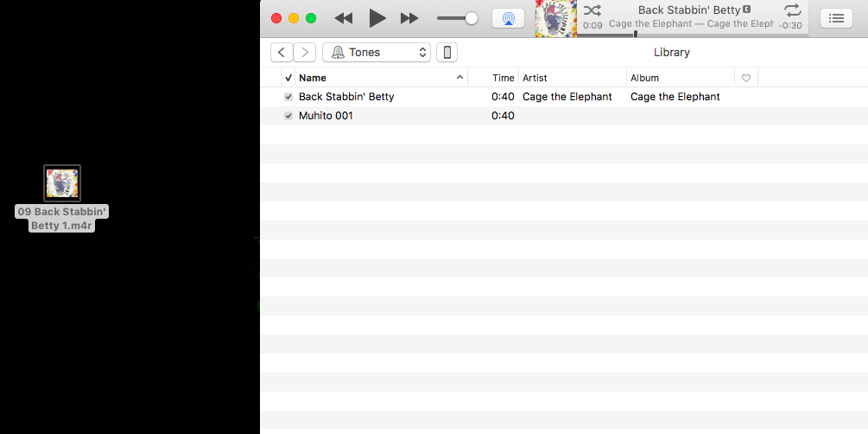Click the explicit badge next to song title

tap(747, 10)
